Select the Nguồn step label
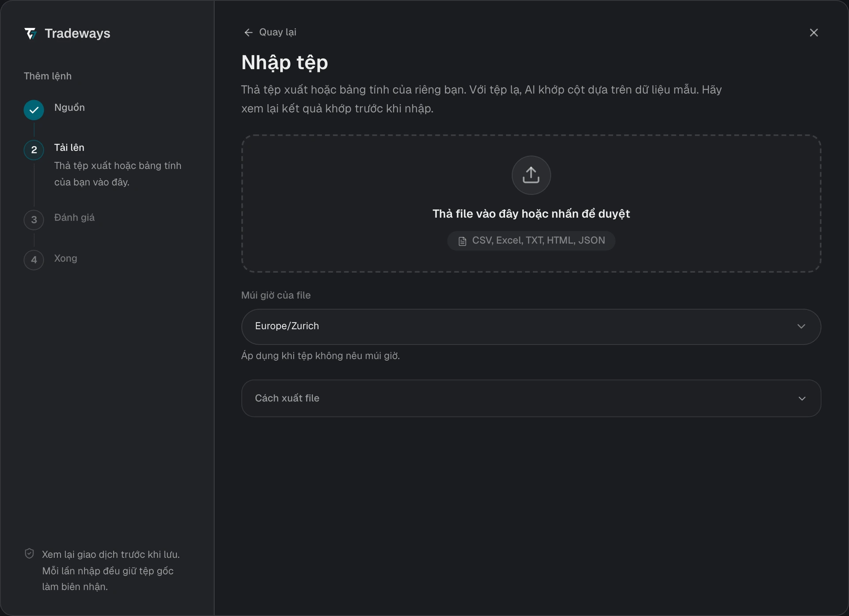This screenshot has width=849, height=616. pyautogui.click(x=69, y=107)
